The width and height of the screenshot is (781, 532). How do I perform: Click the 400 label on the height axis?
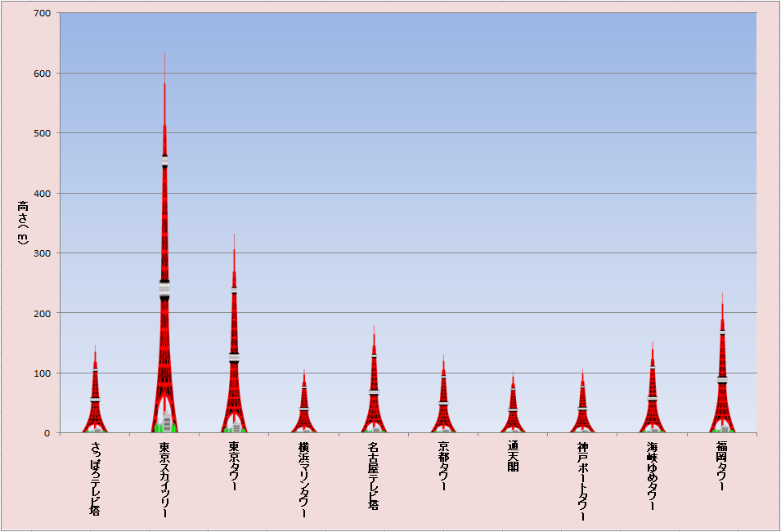point(42,194)
